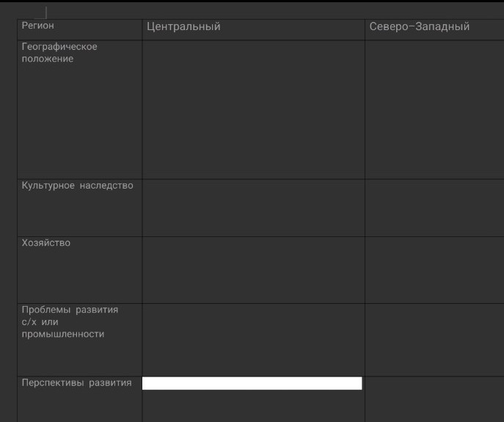The width and height of the screenshot is (504, 422).
Task: Select the white highlighted field under Центральный
Action: click(252, 384)
